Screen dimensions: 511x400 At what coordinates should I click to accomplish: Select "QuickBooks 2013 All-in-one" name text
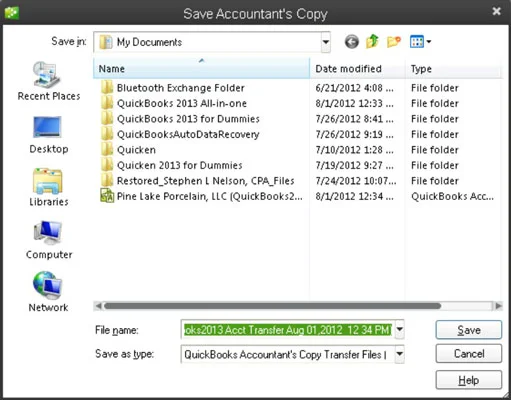point(182,103)
